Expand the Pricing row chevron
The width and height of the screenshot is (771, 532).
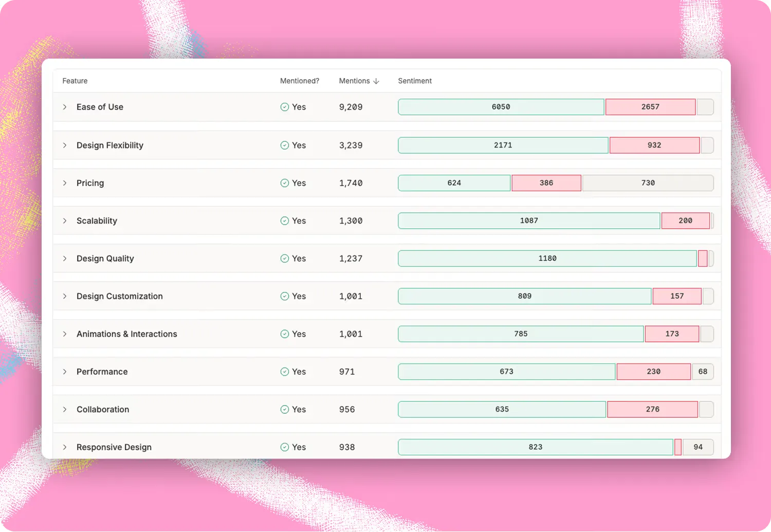(65, 183)
